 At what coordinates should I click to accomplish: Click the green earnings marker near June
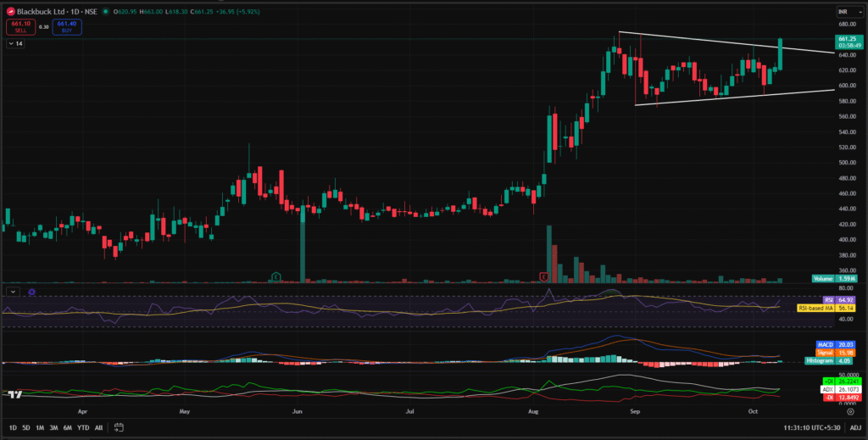[275, 276]
